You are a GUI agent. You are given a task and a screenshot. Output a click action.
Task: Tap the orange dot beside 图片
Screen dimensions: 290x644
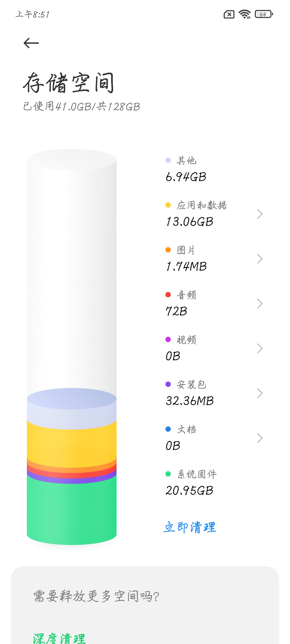coord(168,250)
